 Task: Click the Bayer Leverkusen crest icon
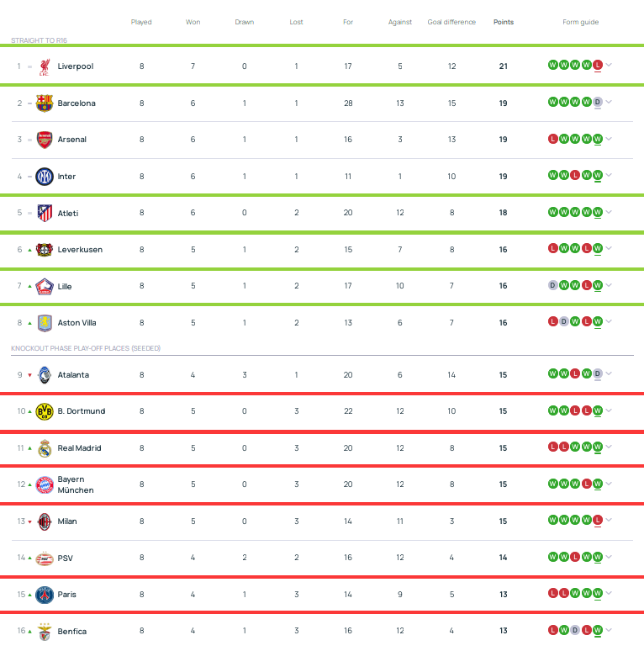point(45,250)
